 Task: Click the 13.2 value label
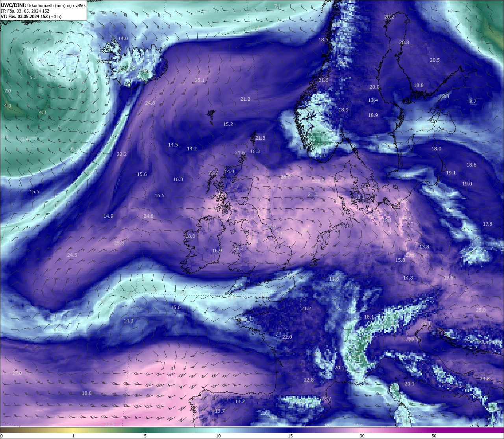[240, 402]
